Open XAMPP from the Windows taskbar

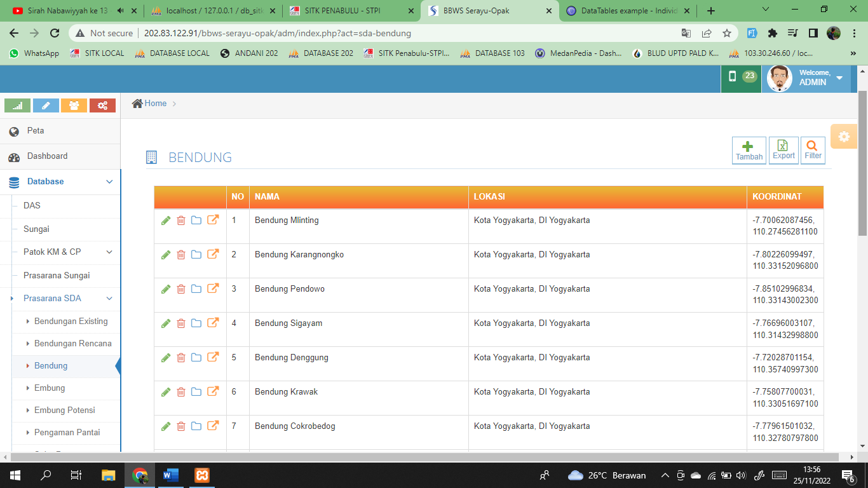point(202,475)
